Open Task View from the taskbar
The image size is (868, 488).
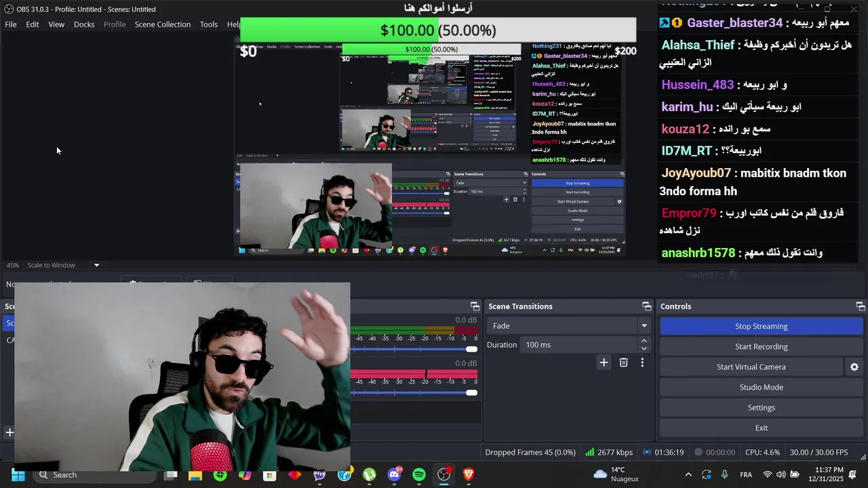(171, 474)
